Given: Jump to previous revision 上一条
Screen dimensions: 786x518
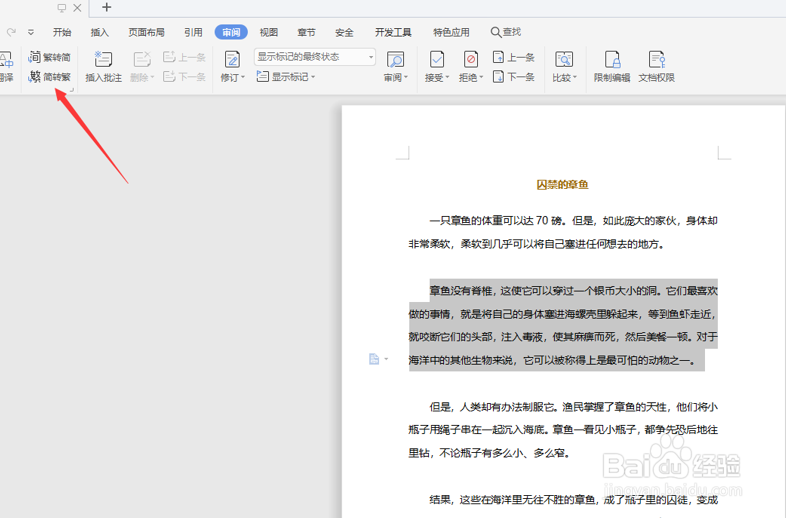Looking at the screenshot, I should (x=513, y=57).
